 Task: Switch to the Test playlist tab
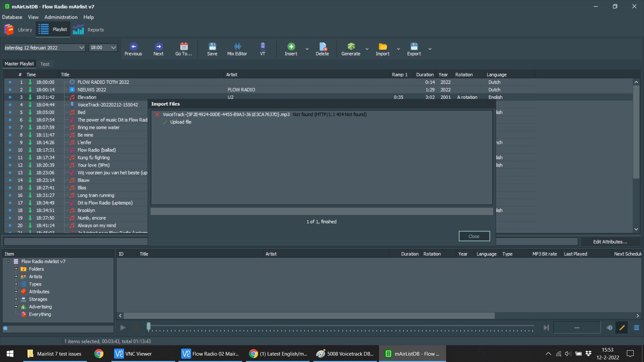click(x=45, y=64)
